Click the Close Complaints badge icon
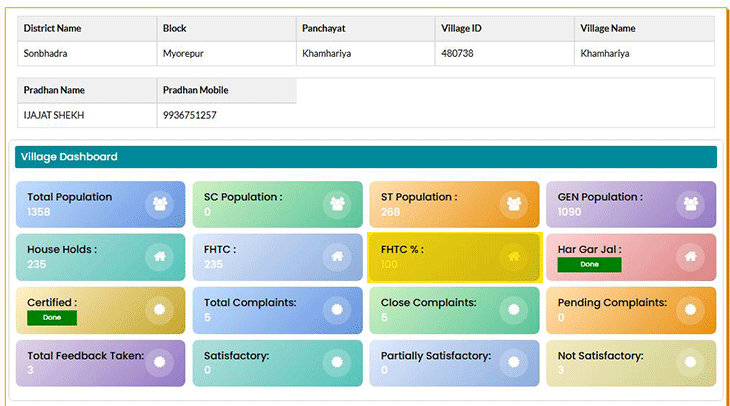This screenshot has height=406, width=730. click(514, 310)
